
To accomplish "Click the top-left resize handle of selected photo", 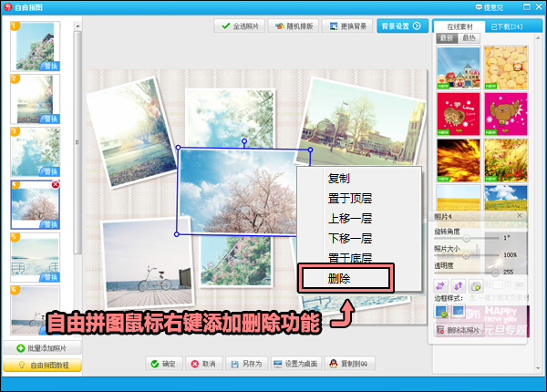I will point(179,148).
